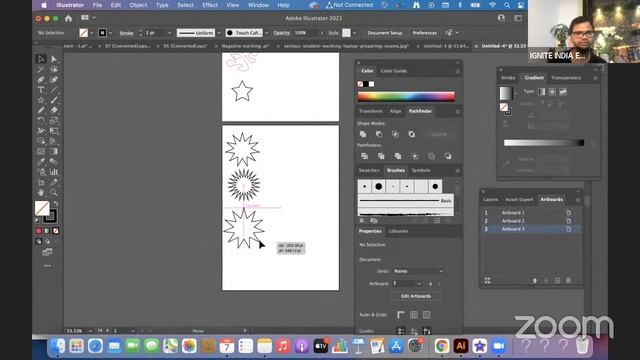Image resolution: width=640 pixels, height=360 pixels.
Task: Choose the Rotate tool
Action: click(41, 120)
